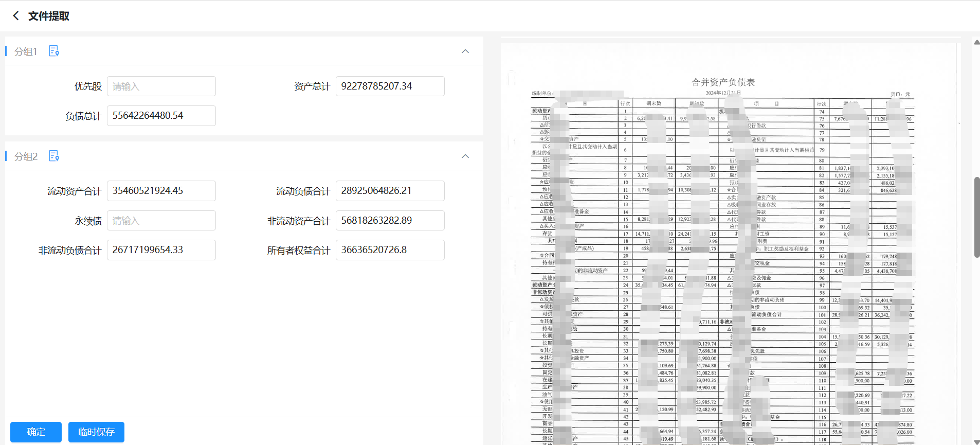
Task: Select the 流动负债合计 input box
Action: (x=390, y=191)
